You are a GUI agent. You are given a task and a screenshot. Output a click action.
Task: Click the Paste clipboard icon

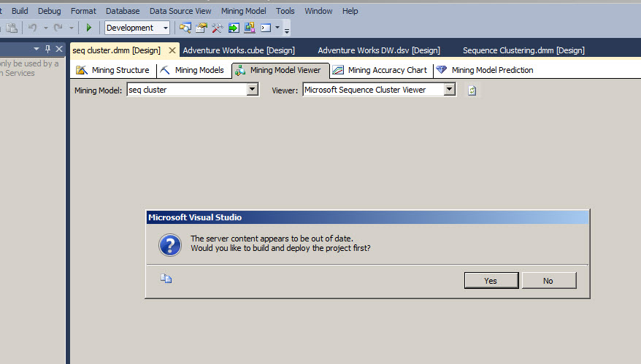coord(12,28)
